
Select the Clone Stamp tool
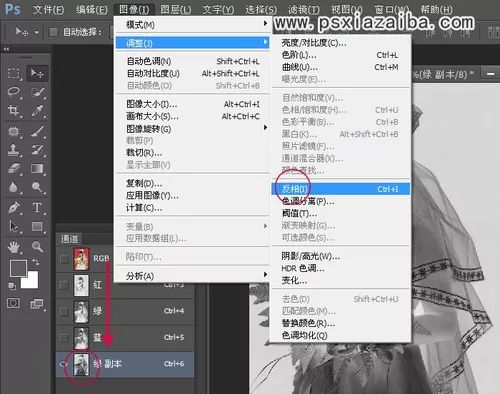[13, 150]
